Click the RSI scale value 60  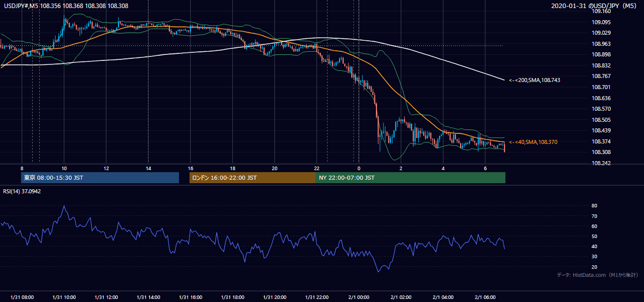[594, 226]
